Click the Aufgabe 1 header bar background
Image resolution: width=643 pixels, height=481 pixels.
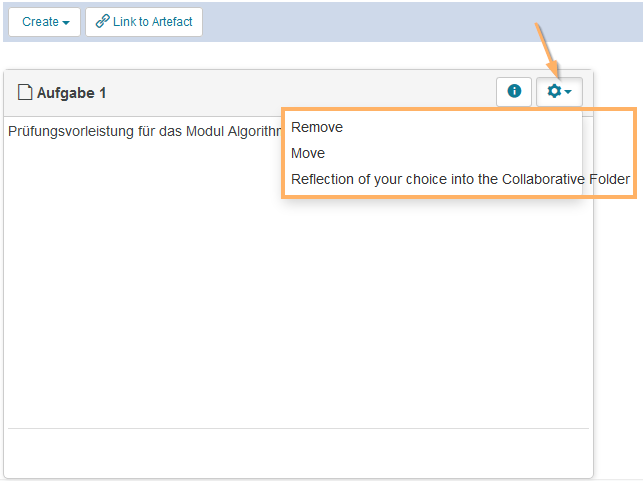tap(300, 92)
